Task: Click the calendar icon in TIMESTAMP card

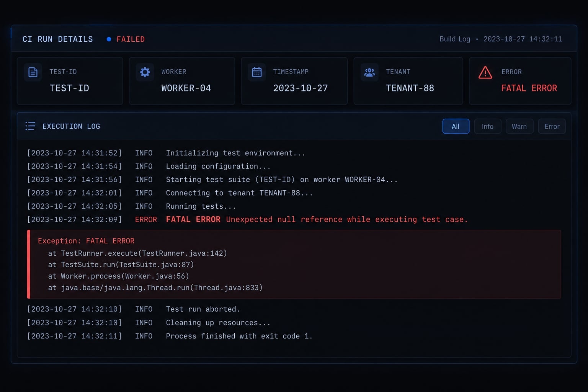Action: [x=257, y=72]
